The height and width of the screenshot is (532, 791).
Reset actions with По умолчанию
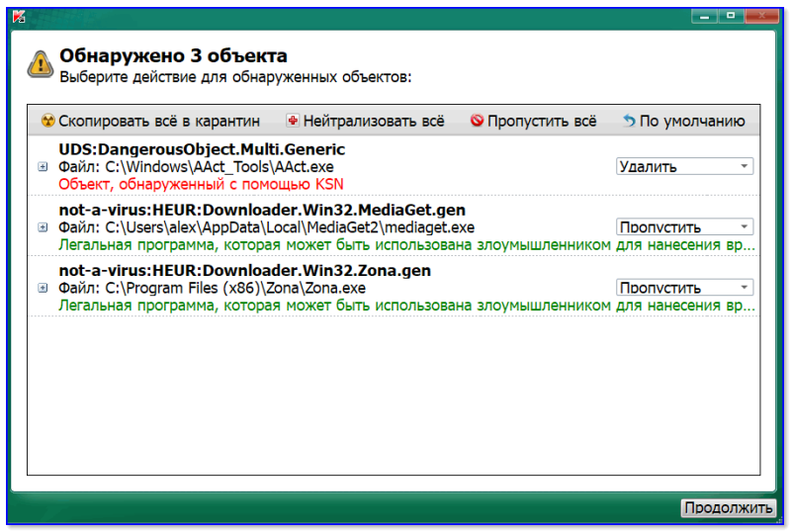(692, 122)
